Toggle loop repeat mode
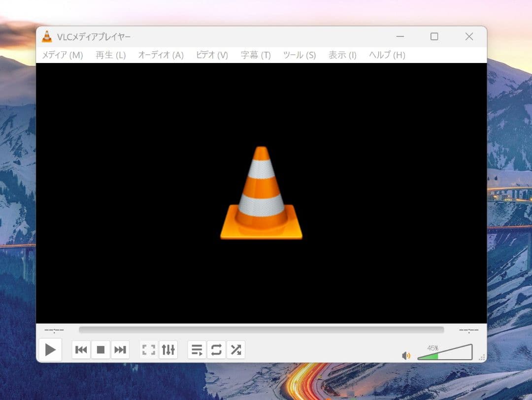This screenshot has width=532, height=400. pyautogui.click(x=216, y=350)
